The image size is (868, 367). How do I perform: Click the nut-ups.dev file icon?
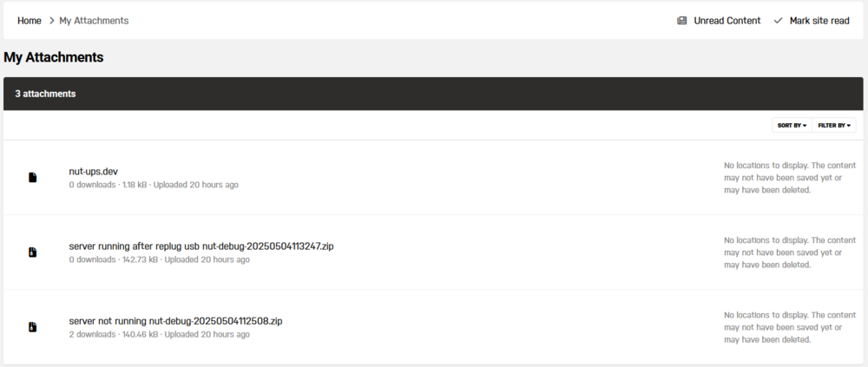pos(33,178)
